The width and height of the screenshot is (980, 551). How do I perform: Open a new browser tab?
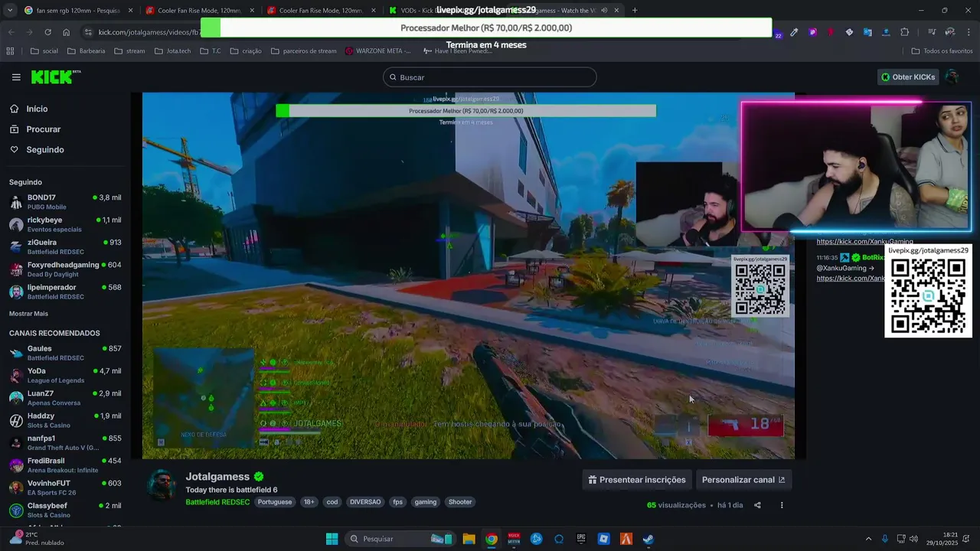pos(635,11)
